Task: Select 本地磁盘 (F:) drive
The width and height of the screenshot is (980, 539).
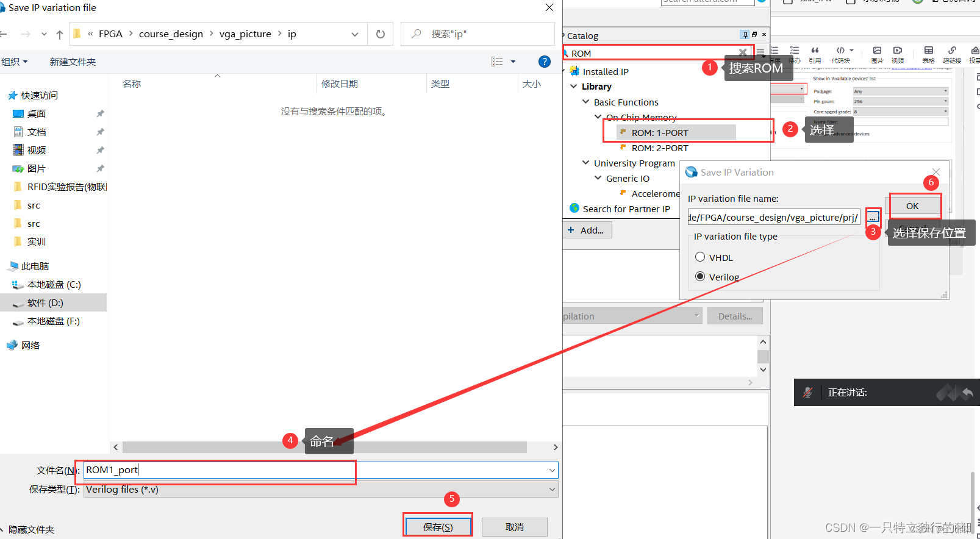Action: pos(54,321)
